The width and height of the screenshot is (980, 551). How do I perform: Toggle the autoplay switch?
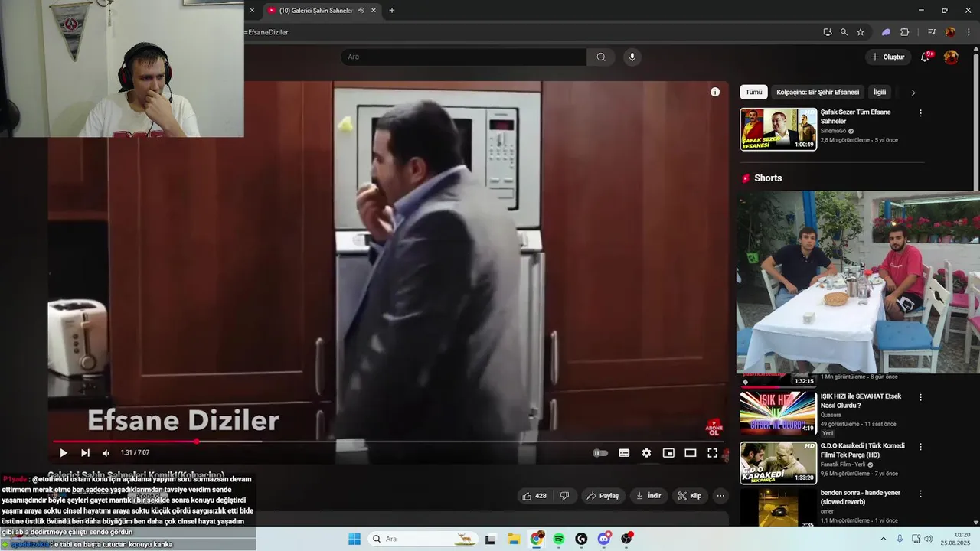pos(600,453)
